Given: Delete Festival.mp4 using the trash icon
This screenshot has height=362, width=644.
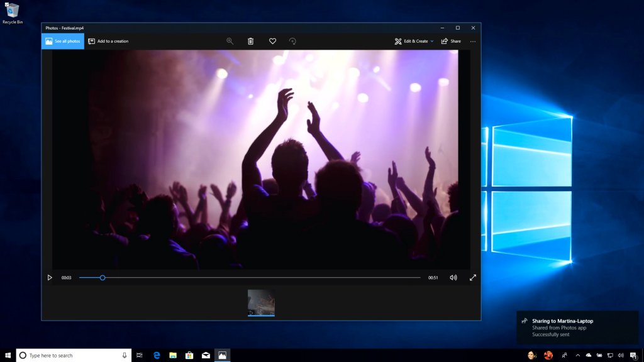Looking at the screenshot, I should tap(251, 41).
